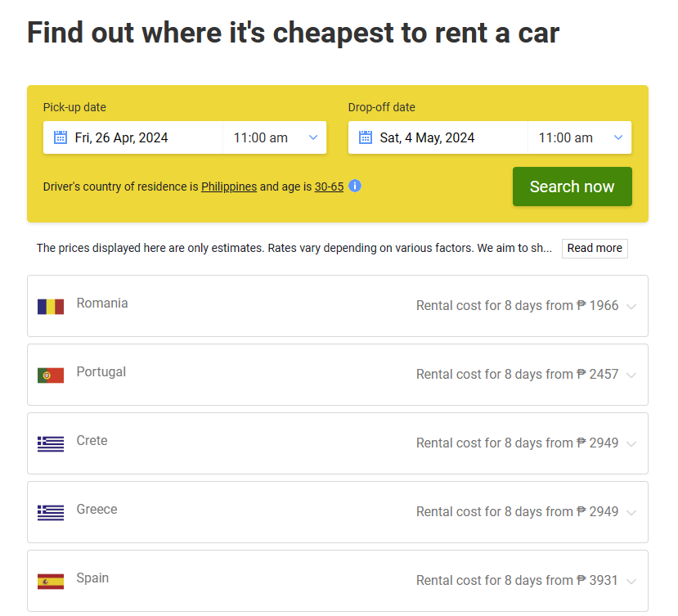Click the Crete flag icon
This screenshot has height=616, width=678.
51,444
